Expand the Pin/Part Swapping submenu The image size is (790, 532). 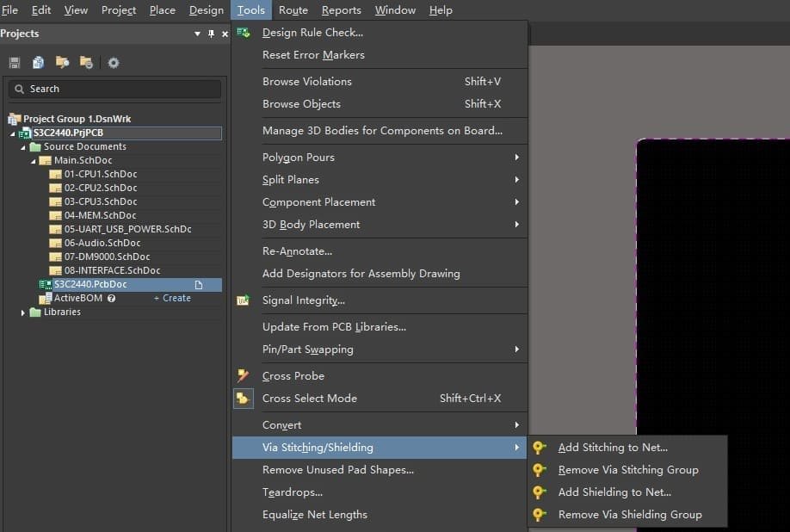click(x=517, y=350)
